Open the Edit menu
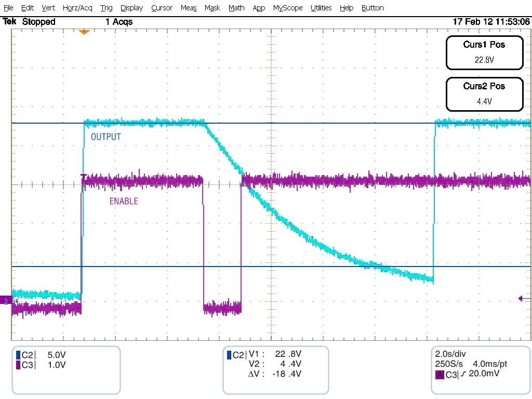Viewport: 532px width, 399px height. (28, 8)
